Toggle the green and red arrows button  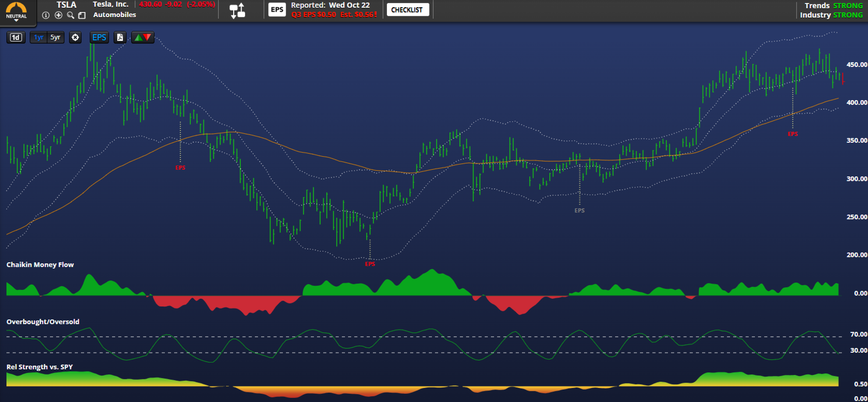click(x=142, y=38)
